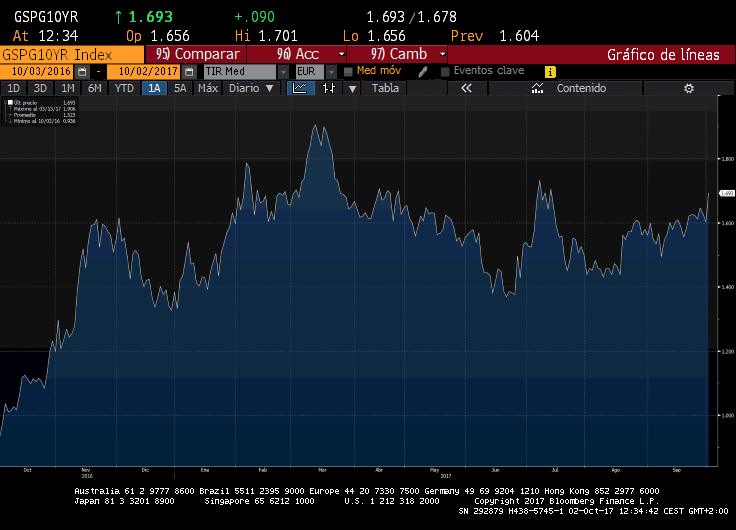Toggle the Med móv checkbox
736x530 pixels.
point(348,72)
